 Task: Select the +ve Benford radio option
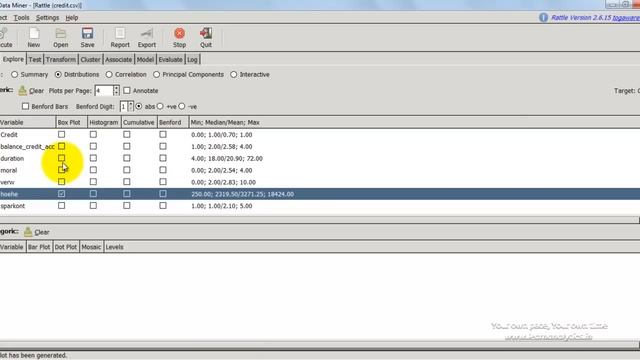[160, 106]
